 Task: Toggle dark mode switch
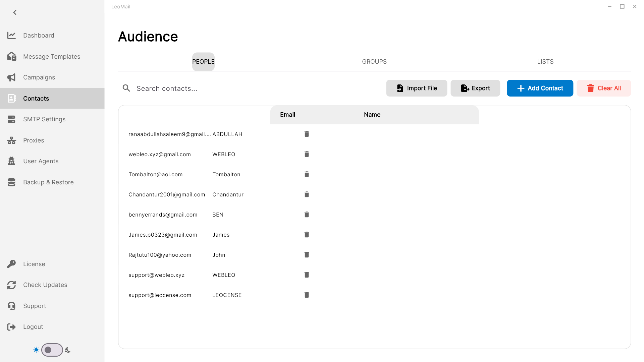(x=52, y=350)
